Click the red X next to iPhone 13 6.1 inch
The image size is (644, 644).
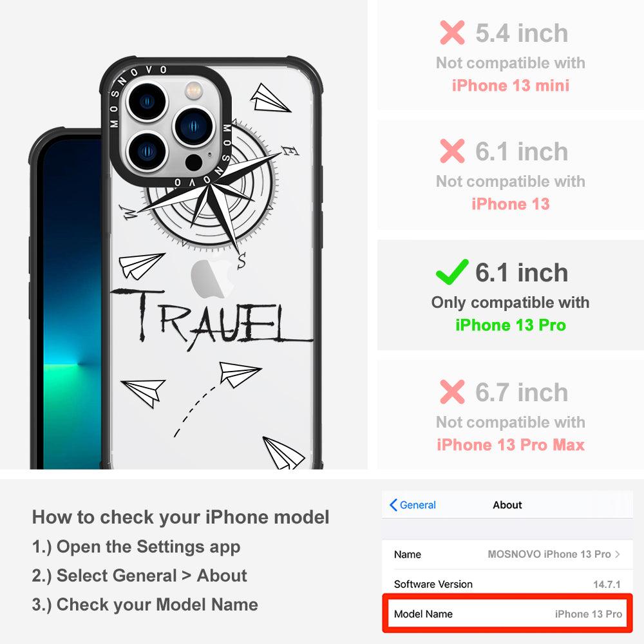pos(452,151)
